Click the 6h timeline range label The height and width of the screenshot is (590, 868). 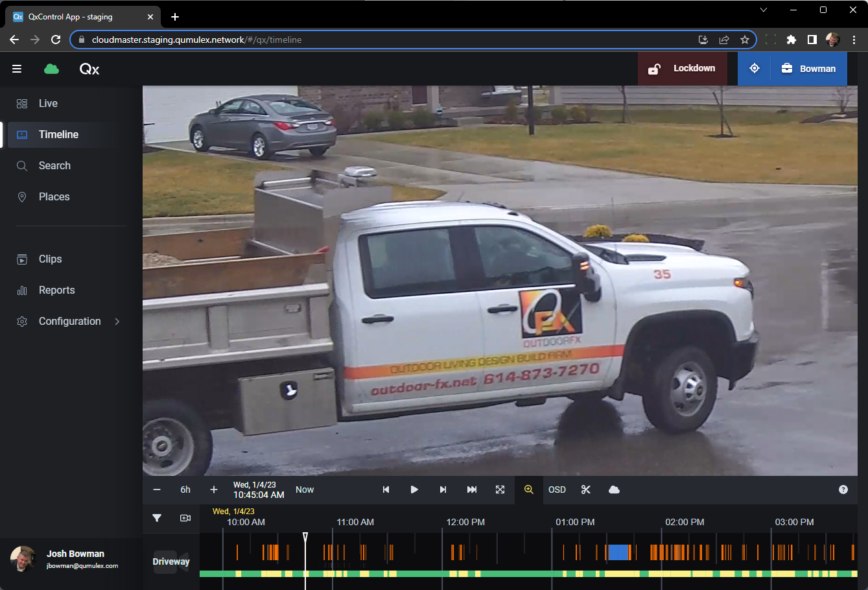(x=185, y=490)
